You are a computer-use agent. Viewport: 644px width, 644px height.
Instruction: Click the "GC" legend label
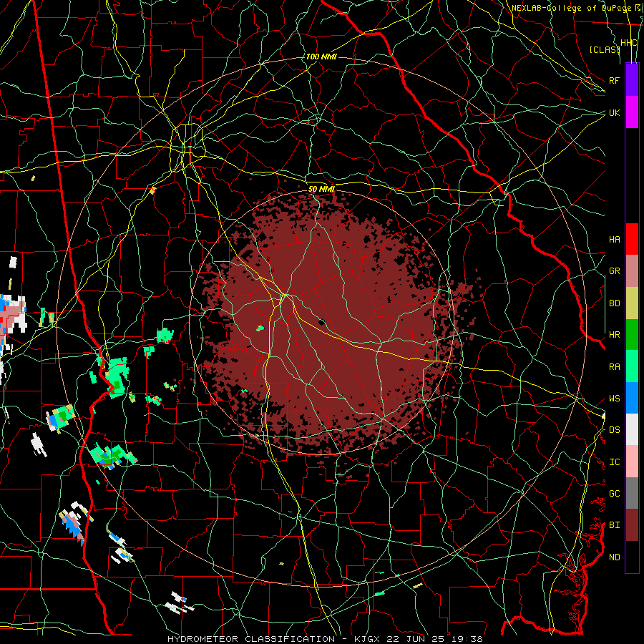[615, 494]
